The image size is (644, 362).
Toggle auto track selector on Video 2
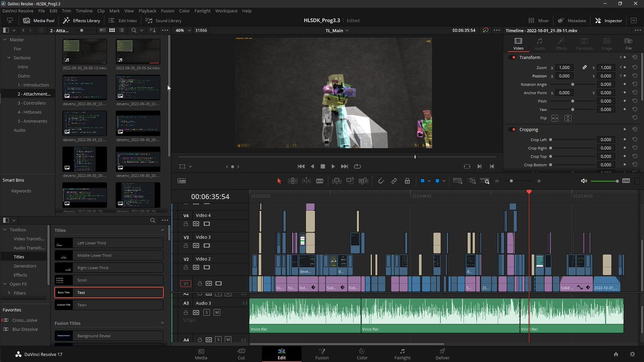tap(196, 268)
